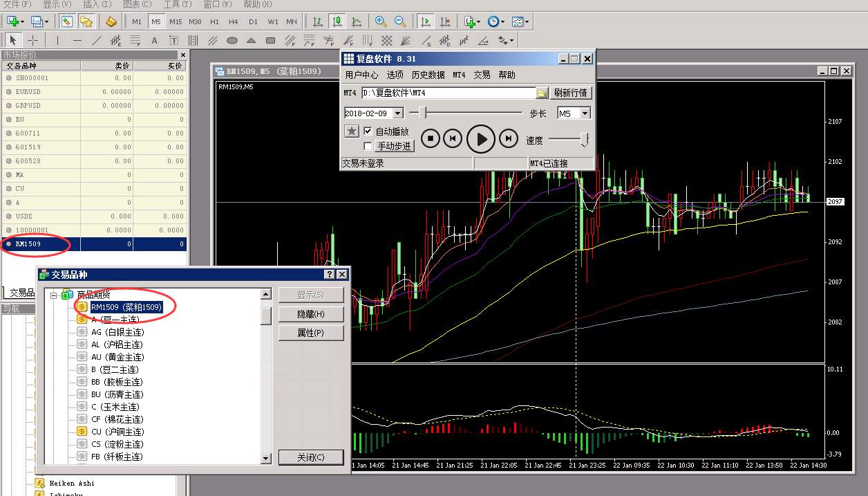Click the 刷新行情 button
Image resolution: width=868 pixels, height=496 pixels.
pos(572,93)
